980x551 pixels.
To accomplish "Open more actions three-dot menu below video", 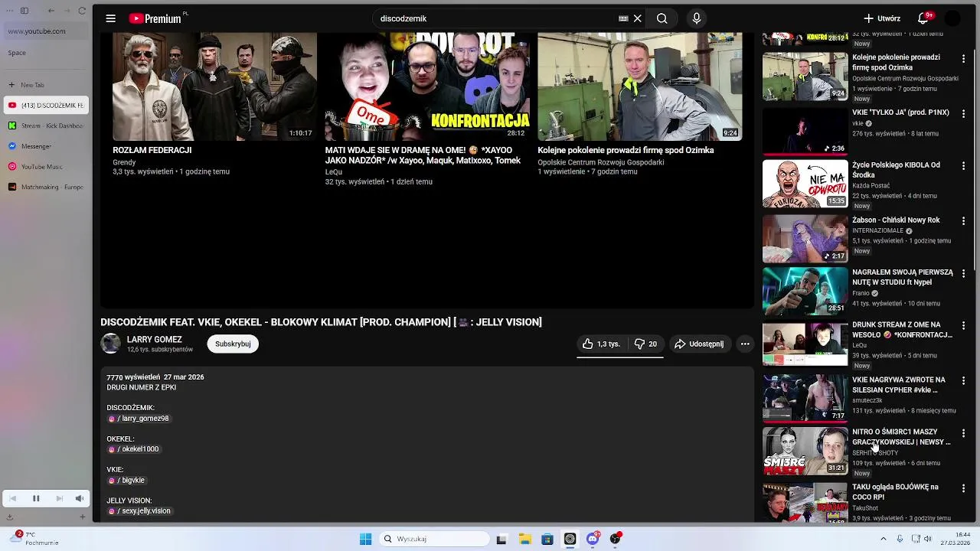I will (x=745, y=344).
